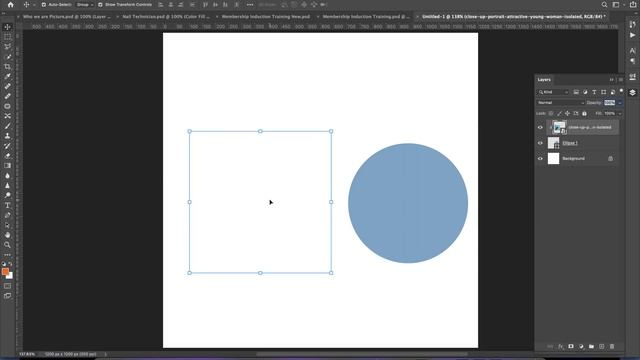Filter layers by type layers icon
Viewport: 640px width, 360px height.
[x=594, y=92]
